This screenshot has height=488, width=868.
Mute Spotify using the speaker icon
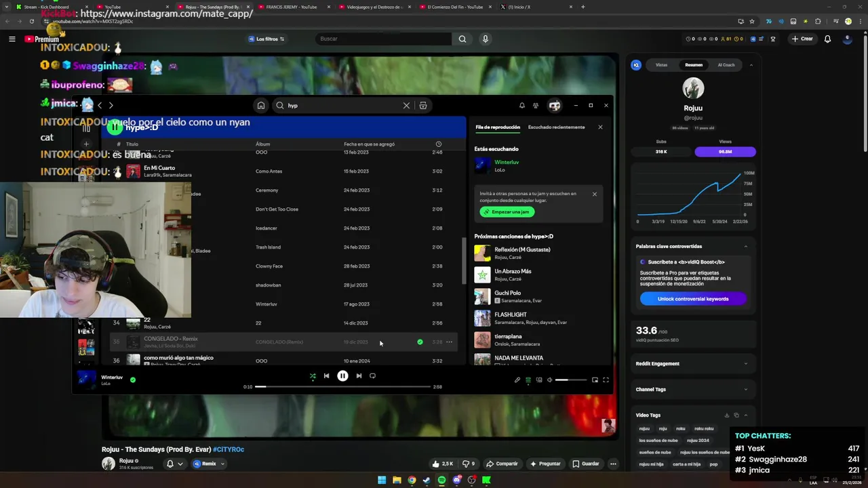tap(549, 380)
